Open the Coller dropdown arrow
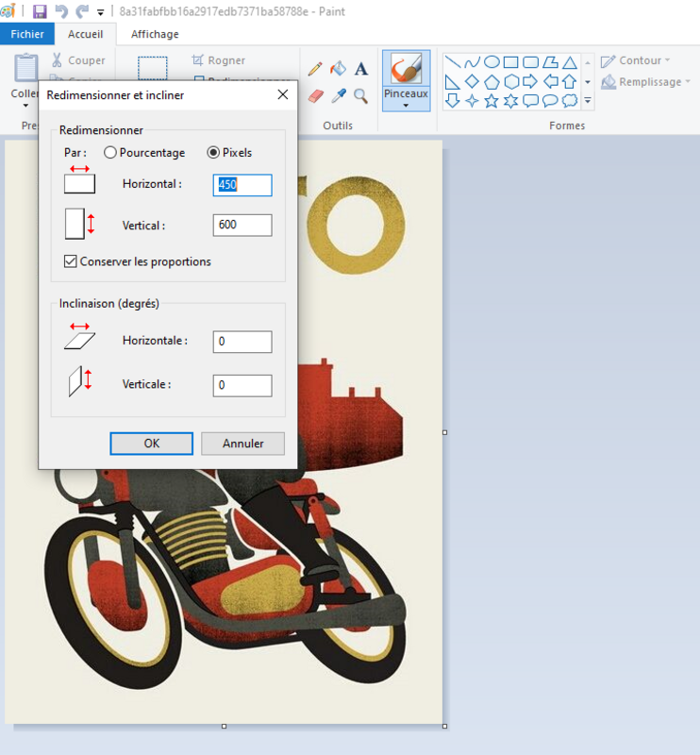 [x=25, y=106]
